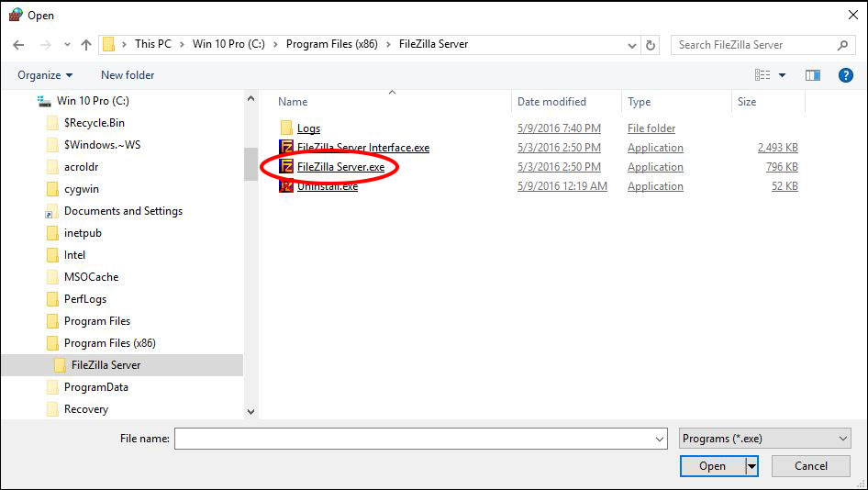Select MSOCache folder in tree
Screen dimensions: 868x490
click(x=92, y=277)
